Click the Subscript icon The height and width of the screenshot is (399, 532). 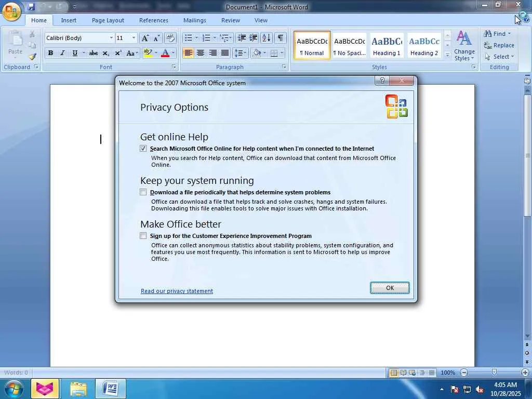tap(105, 54)
